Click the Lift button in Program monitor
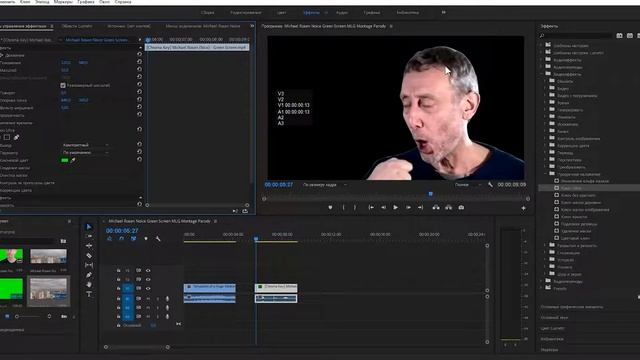This screenshot has width=640, height=360. click(436, 207)
